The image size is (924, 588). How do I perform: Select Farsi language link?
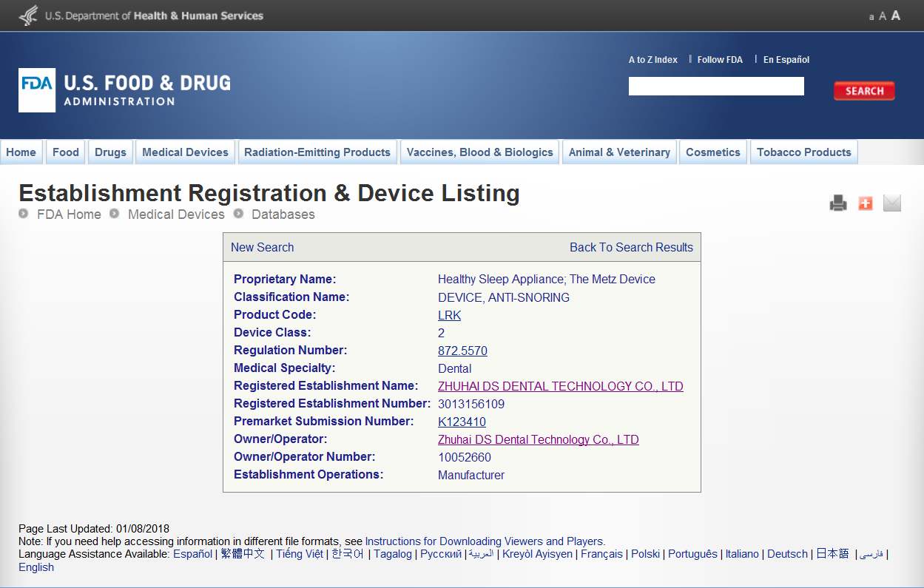[871, 555]
